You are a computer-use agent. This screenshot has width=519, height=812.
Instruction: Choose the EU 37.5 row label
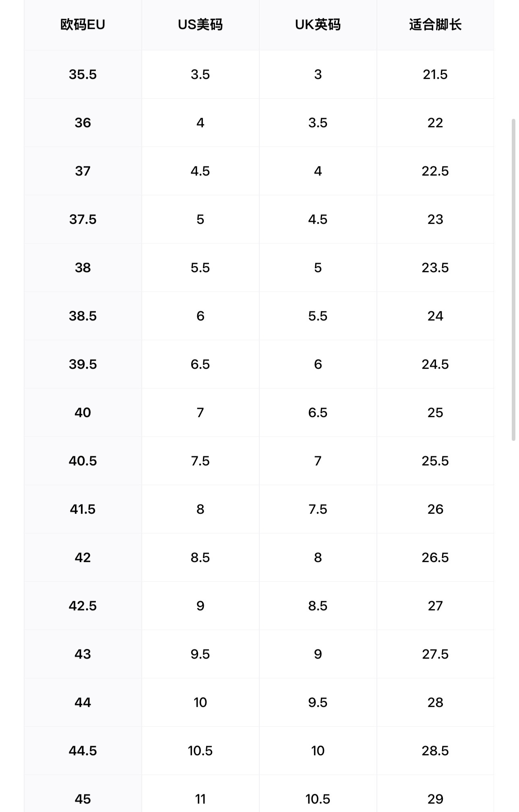pos(83,219)
